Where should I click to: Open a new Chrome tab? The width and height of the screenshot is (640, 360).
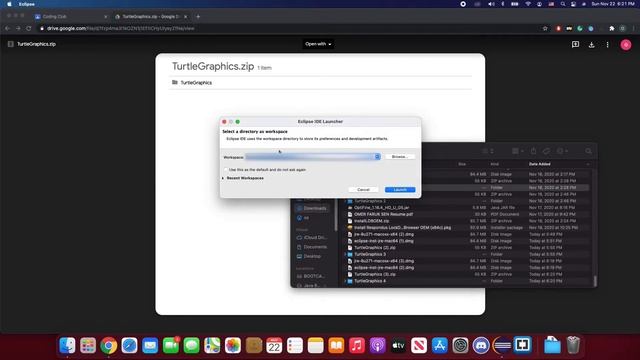(198, 17)
